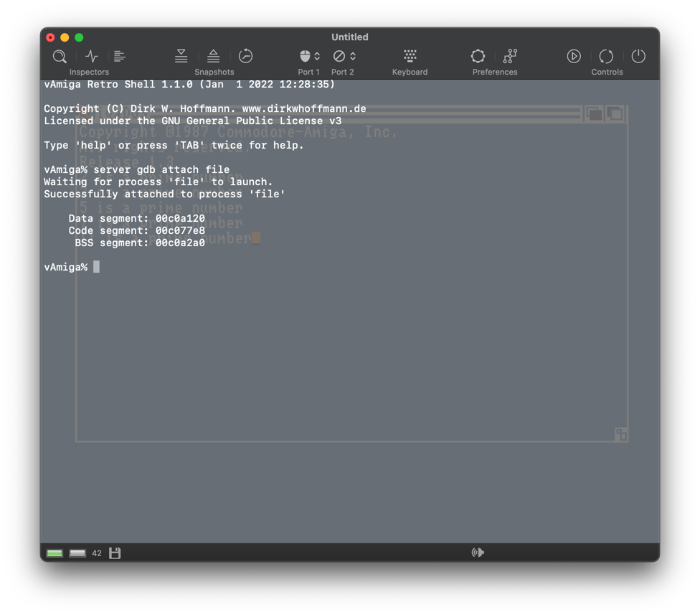
Task: Click the take snapshot download-tray icon
Action: tap(181, 56)
